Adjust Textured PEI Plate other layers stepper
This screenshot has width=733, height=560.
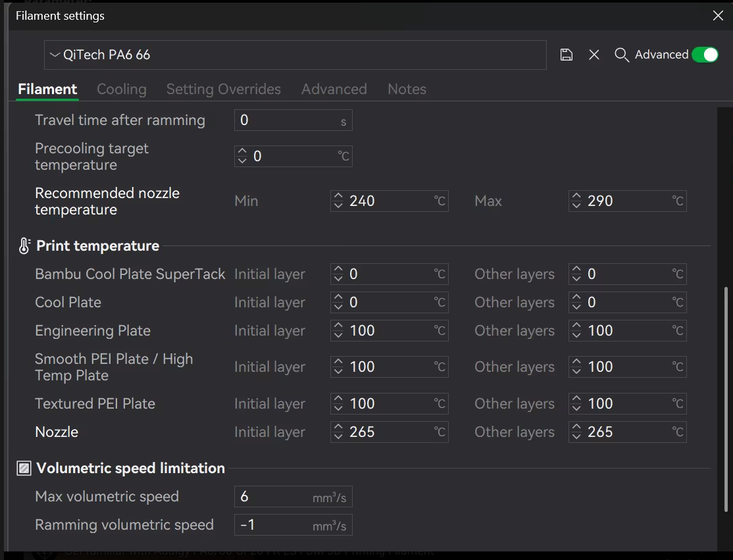click(x=576, y=404)
